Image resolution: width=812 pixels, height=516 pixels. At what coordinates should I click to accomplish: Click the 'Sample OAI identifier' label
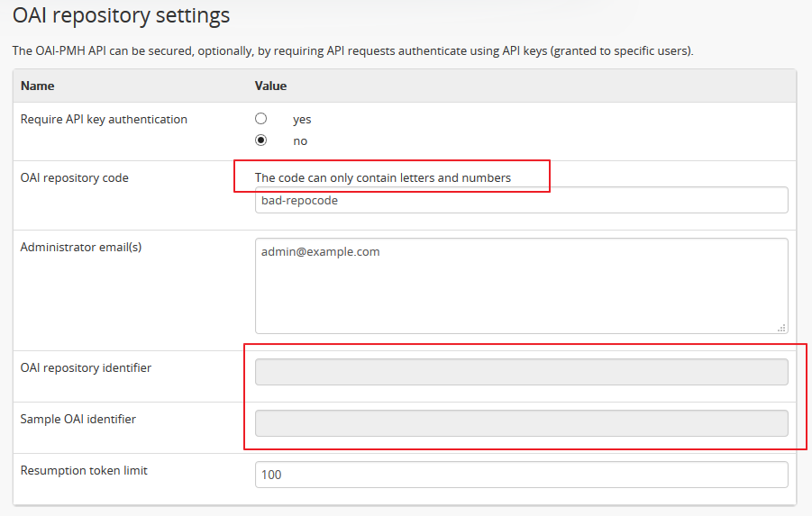78,419
